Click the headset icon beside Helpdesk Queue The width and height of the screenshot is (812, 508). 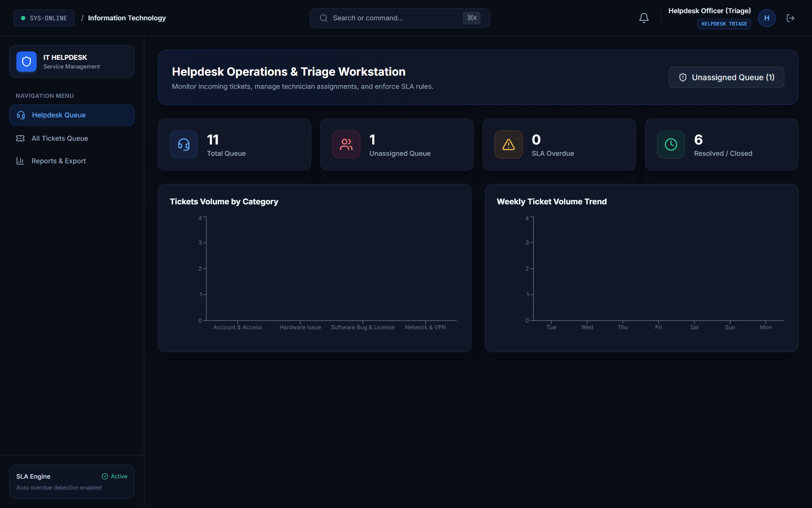21,115
